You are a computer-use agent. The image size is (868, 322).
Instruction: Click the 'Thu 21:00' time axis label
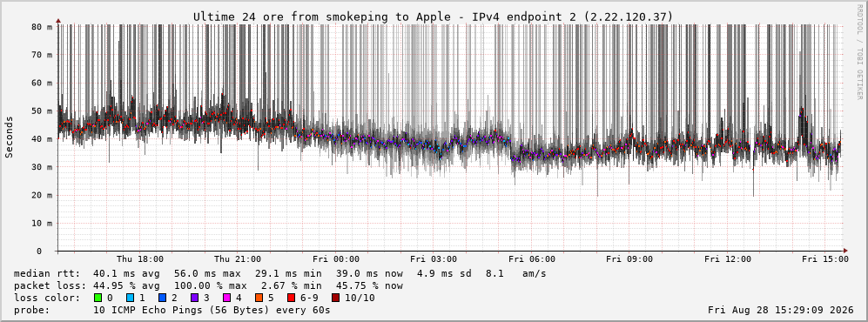238,259
